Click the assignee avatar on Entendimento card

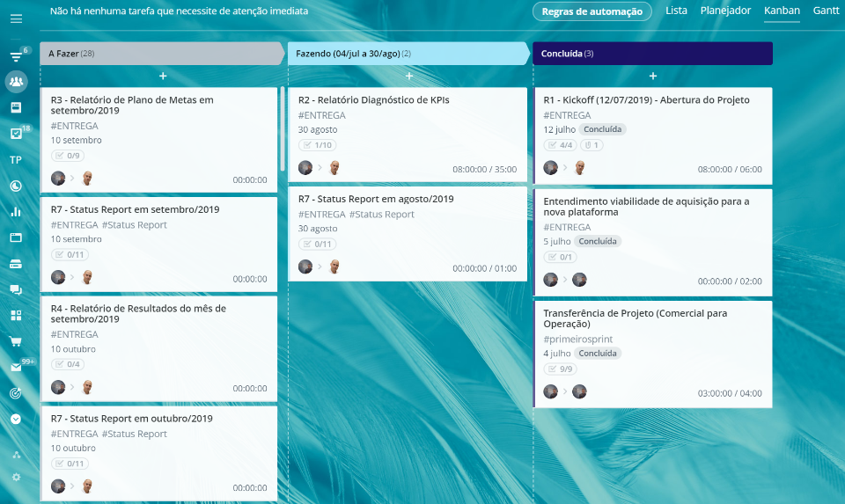point(579,280)
